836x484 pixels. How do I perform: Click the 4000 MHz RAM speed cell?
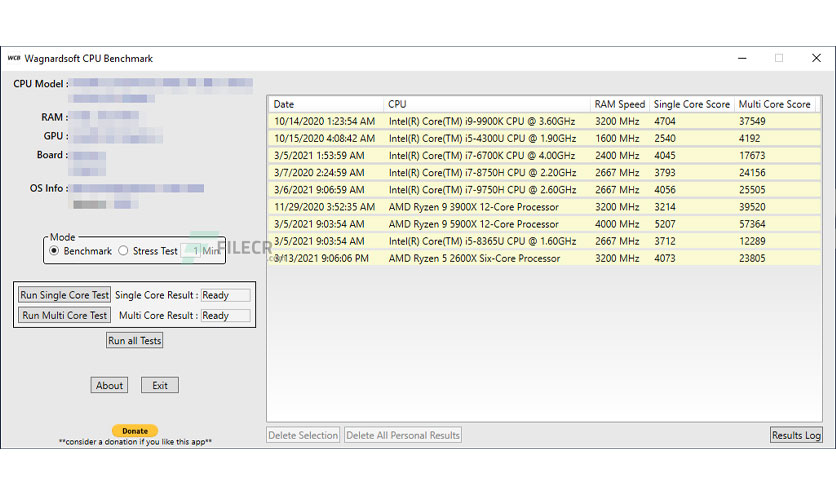click(x=617, y=224)
